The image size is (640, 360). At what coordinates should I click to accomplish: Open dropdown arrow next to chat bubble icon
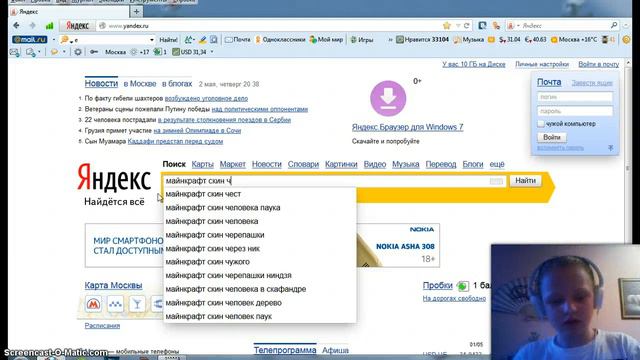(x=64, y=52)
